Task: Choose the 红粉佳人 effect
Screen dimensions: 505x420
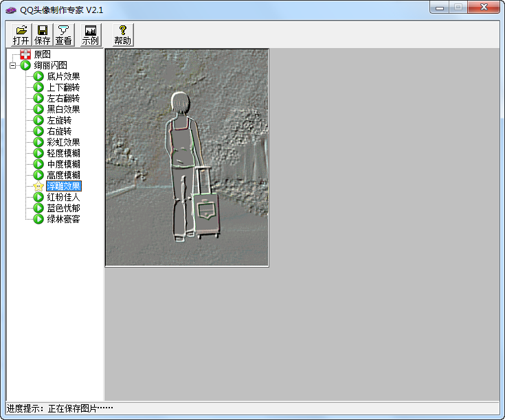Action: pyautogui.click(x=63, y=197)
